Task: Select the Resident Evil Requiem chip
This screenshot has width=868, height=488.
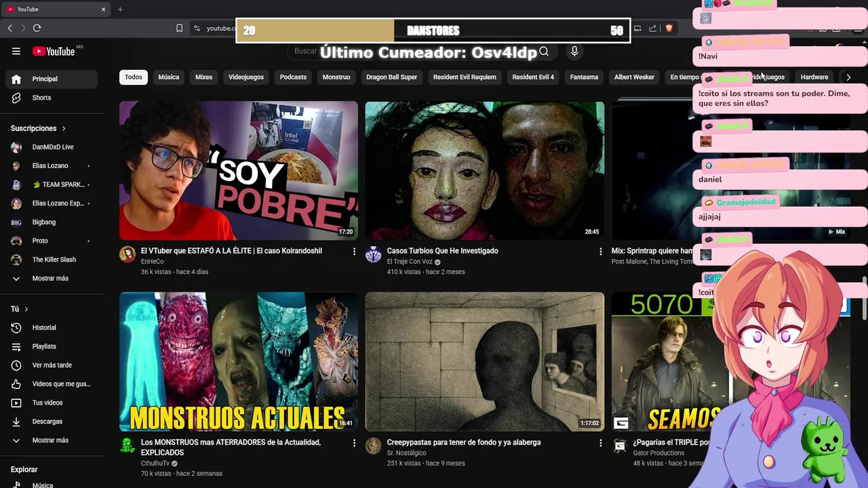Action: point(465,77)
